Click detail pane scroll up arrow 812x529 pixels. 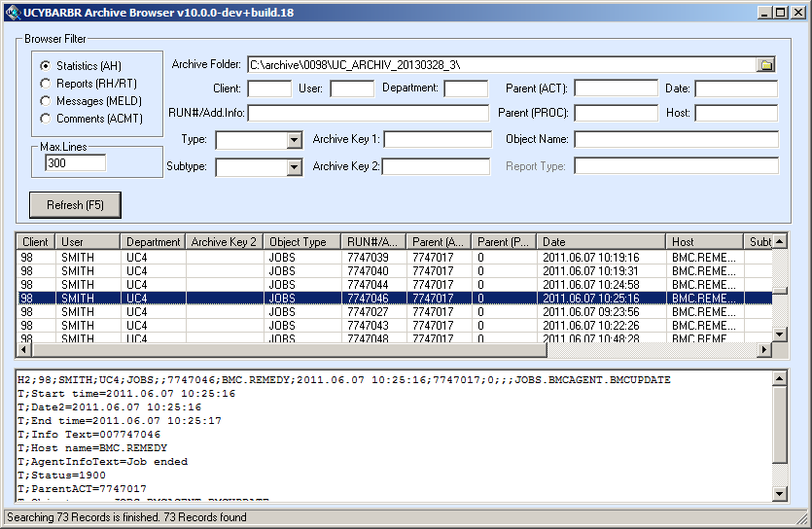click(779, 378)
